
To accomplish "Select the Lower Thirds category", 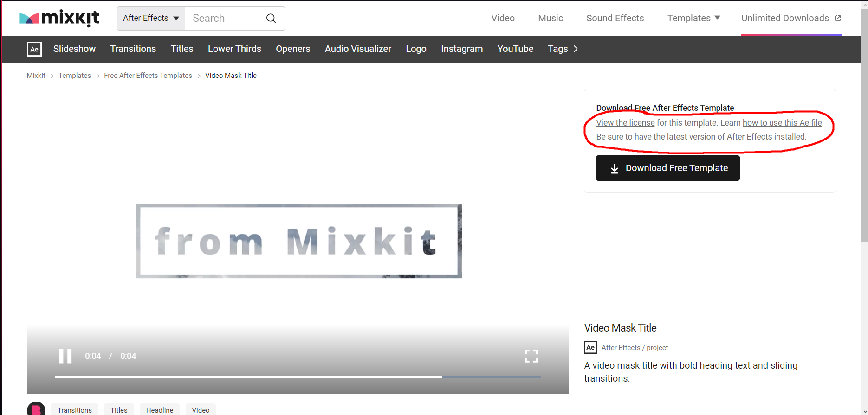I will click(234, 49).
